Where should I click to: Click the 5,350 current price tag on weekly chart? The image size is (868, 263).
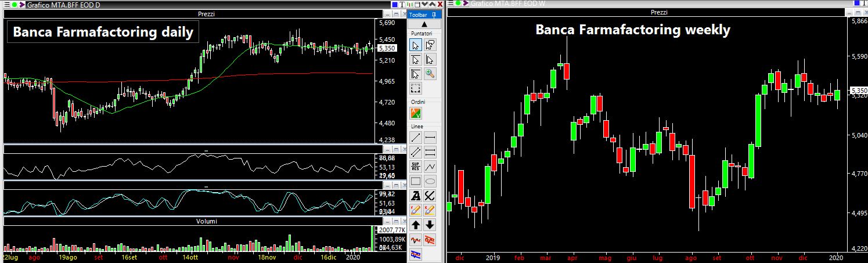click(859, 91)
